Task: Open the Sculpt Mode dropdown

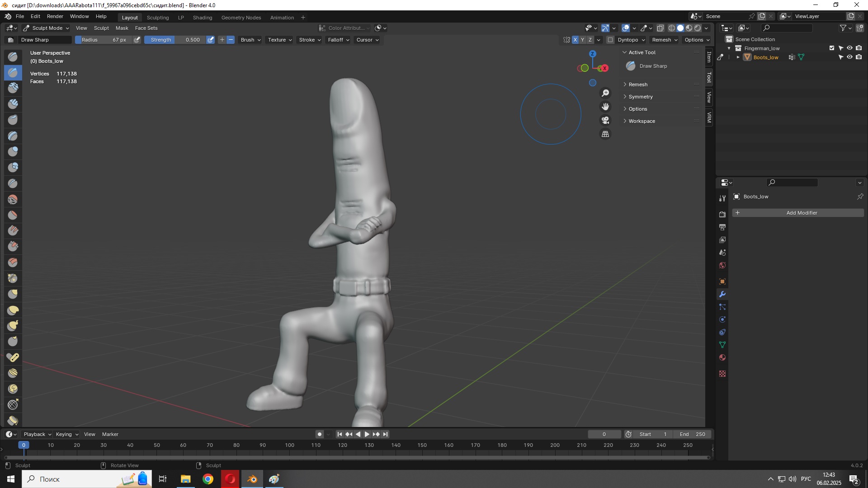Action: coord(46,28)
